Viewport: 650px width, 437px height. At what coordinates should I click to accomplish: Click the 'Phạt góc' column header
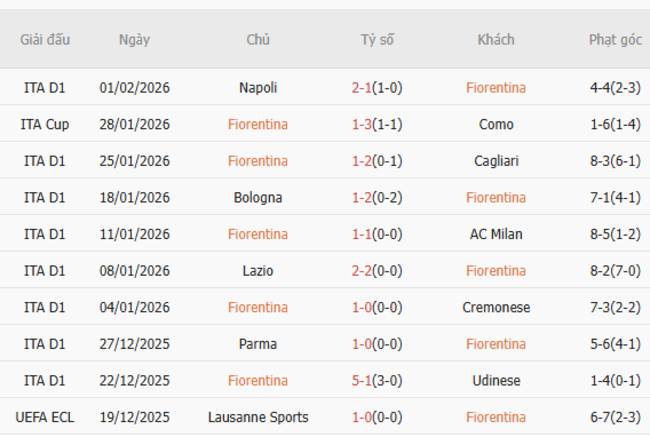coord(614,40)
